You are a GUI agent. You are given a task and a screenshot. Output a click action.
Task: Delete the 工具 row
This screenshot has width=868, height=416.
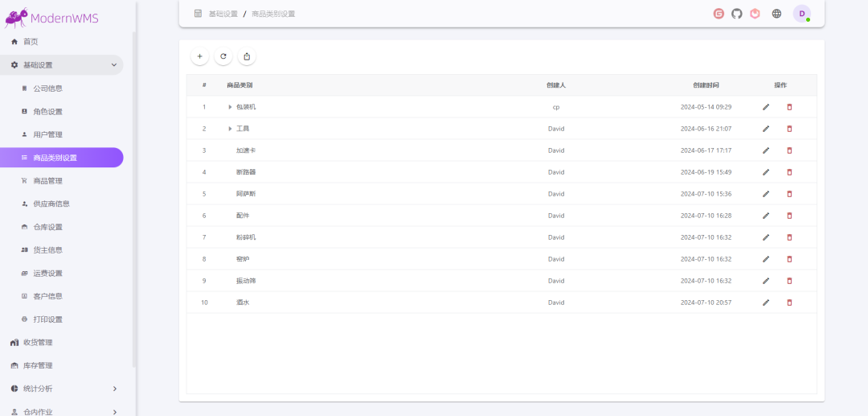click(789, 129)
